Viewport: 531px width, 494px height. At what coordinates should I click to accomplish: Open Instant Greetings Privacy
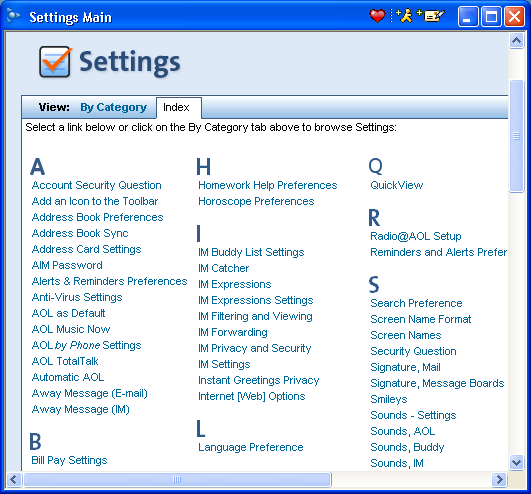(x=259, y=380)
